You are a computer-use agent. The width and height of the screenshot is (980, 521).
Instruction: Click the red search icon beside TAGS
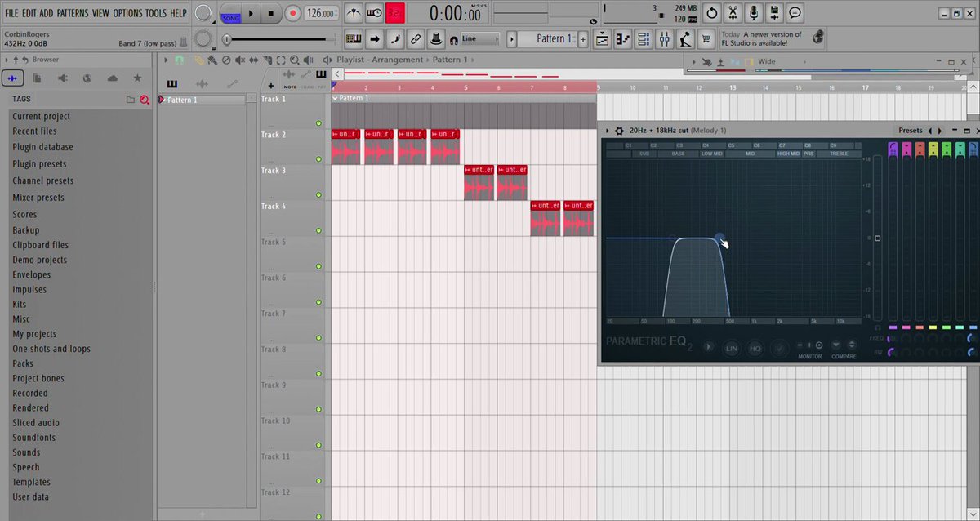144,100
